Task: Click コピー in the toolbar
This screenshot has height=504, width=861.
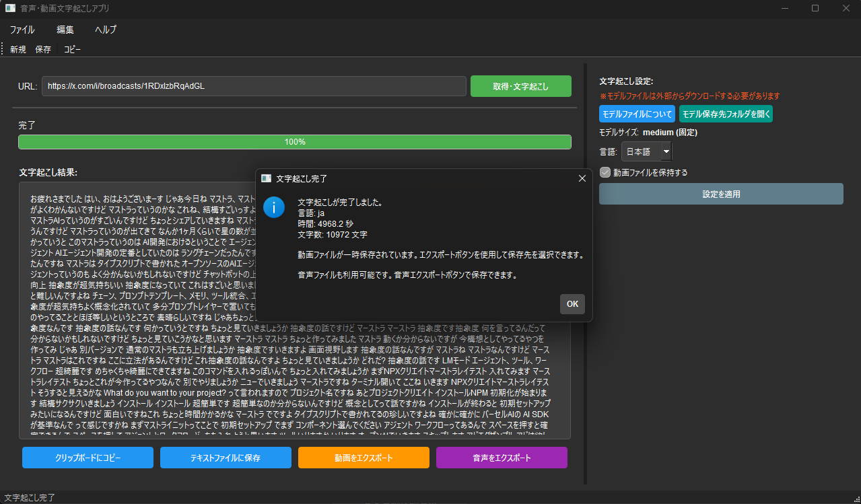Action: coord(72,49)
